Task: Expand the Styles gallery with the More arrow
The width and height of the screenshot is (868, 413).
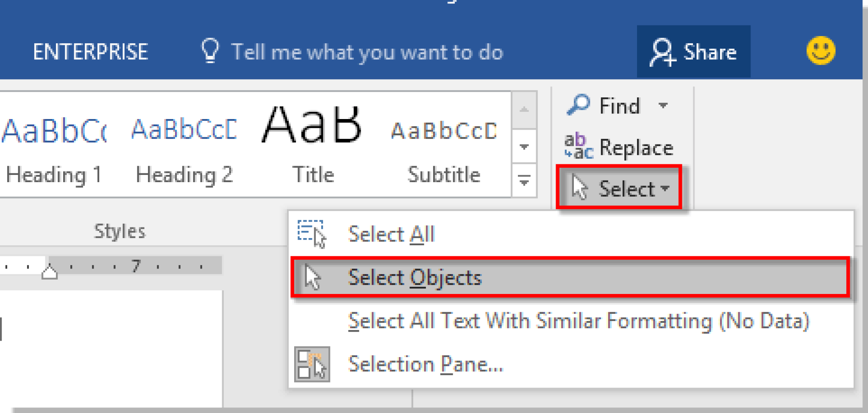Action: click(524, 182)
